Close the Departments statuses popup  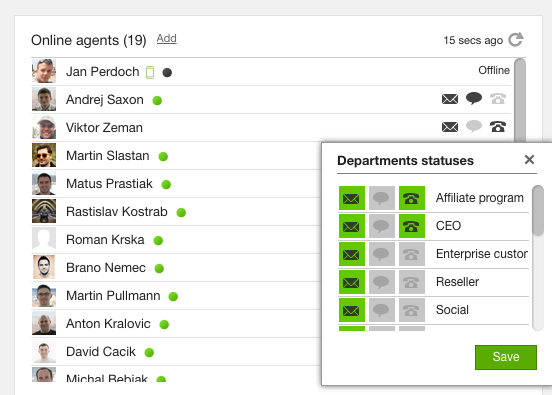[529, 160]
